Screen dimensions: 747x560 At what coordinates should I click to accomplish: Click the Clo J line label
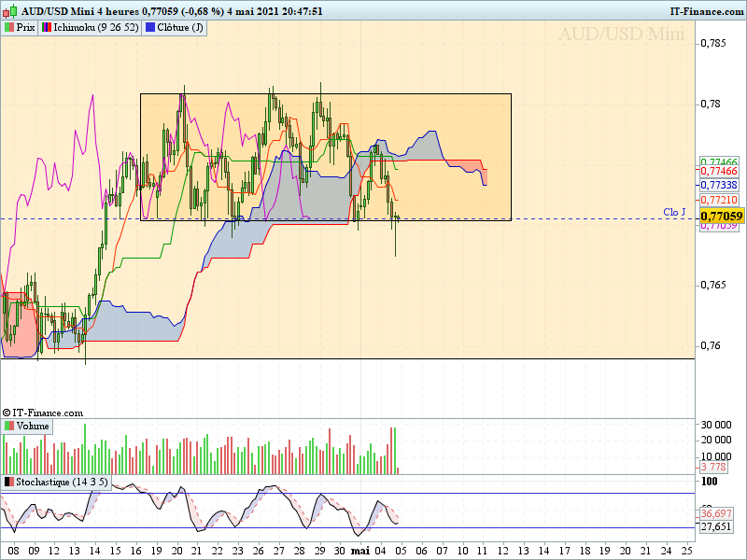tap(674, 212)
